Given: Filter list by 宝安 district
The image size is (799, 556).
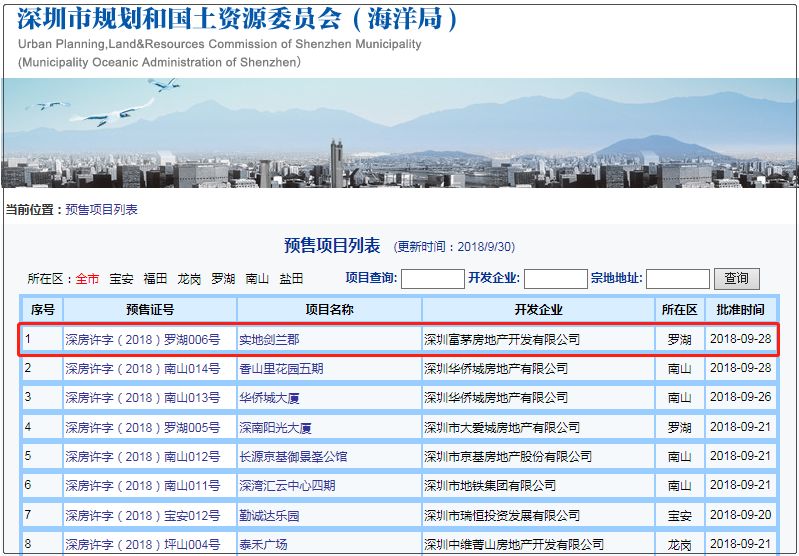Looking at the screenshot, I should (x=121, y=279).
